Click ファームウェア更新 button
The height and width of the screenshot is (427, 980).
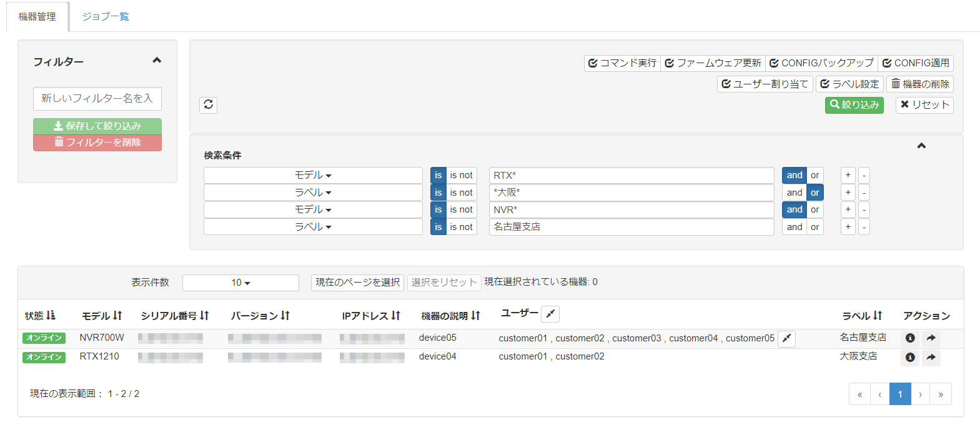[713, 63]
